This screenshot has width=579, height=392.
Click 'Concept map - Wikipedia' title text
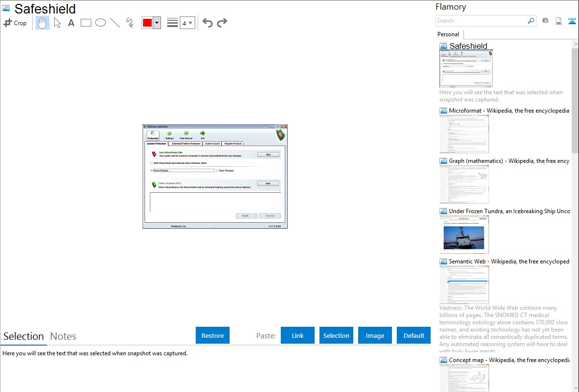pos(509,360)
